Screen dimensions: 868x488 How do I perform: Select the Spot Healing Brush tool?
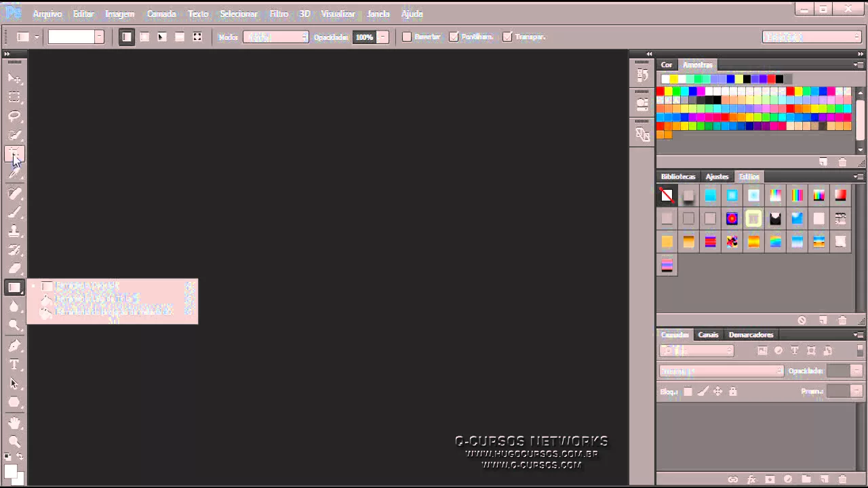[x=14, y=194]
